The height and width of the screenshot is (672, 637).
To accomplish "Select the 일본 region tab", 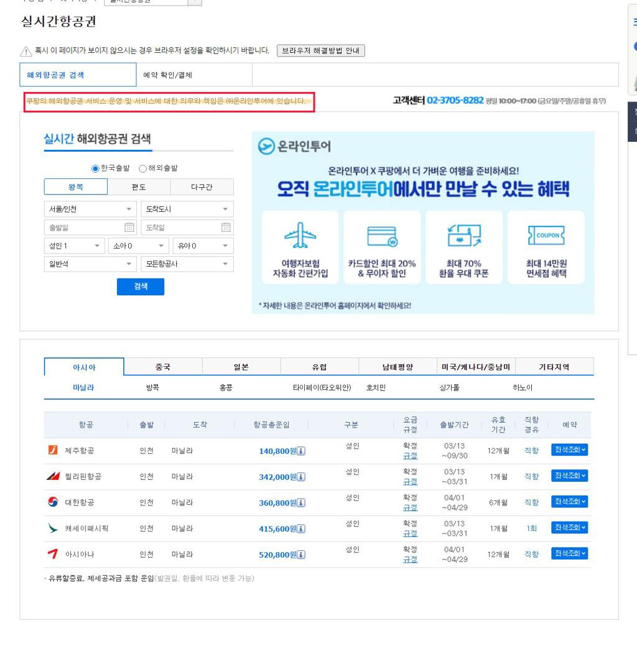I will [241, 367].
